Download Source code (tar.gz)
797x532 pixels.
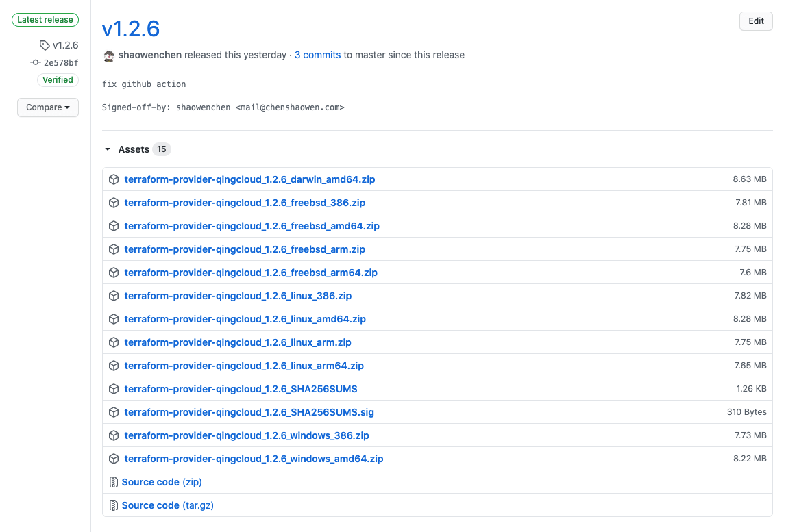tap(168, 505)
